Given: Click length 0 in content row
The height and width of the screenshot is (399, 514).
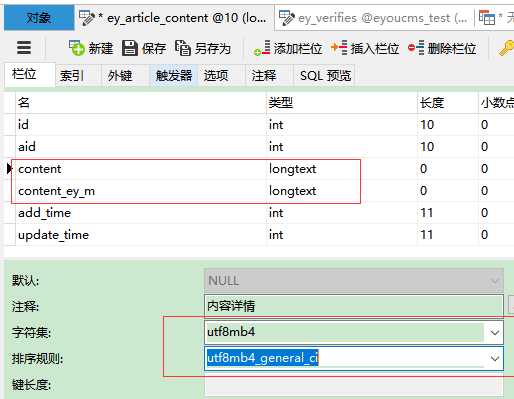Looking at the screenshot, I should click(x=448, y=169).
